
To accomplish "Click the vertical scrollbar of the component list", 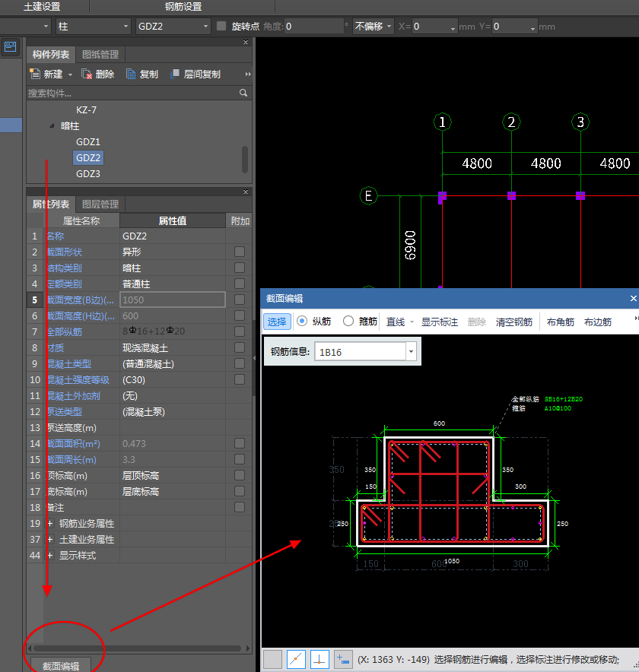I will [x=245, y=160].
